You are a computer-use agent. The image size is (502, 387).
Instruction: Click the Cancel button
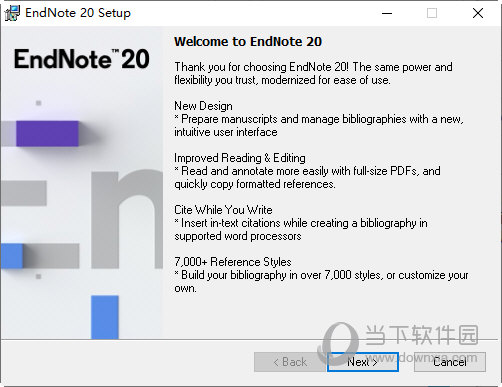tap(450, 362)
